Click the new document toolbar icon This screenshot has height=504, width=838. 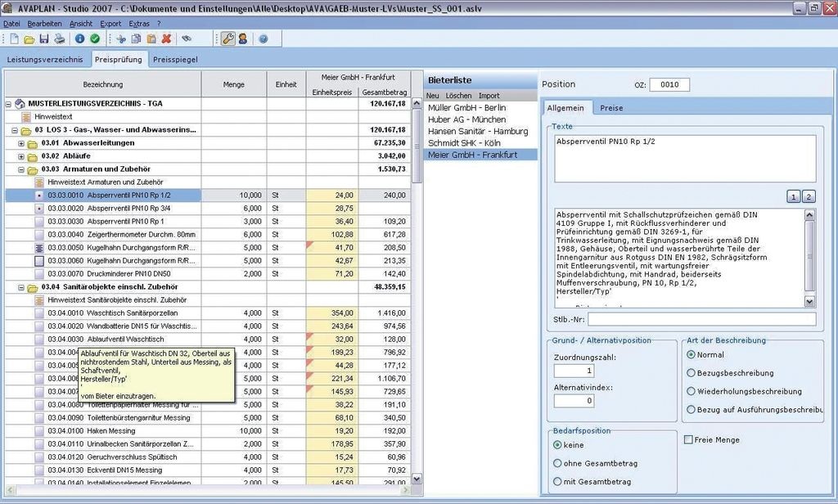(x=12, y=38)
